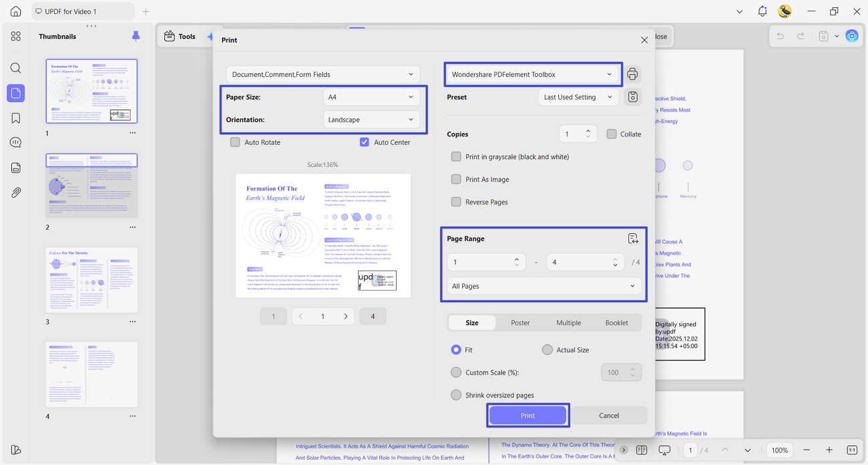
Task: Select the Actual Size radio button
Action: [x=548, y=349]
